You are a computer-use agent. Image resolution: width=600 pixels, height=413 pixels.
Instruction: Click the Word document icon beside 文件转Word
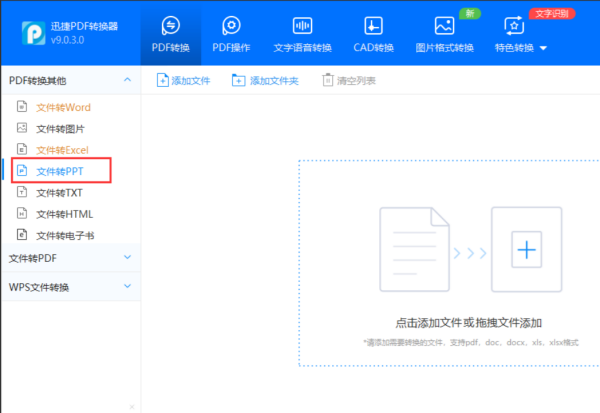pos(22,106)
